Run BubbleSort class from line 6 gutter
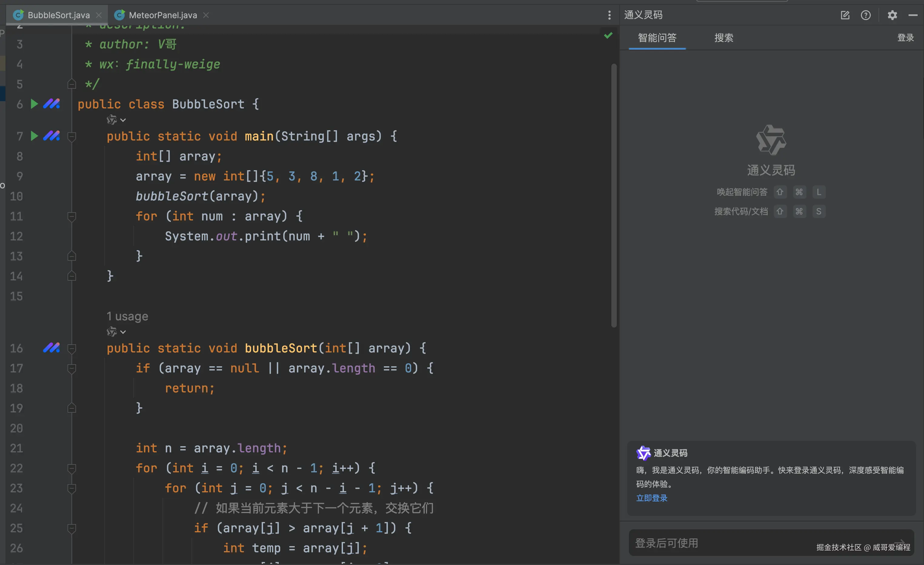This screenshot has height=565, width=924. pyautogui.click(x=34, y=104)
